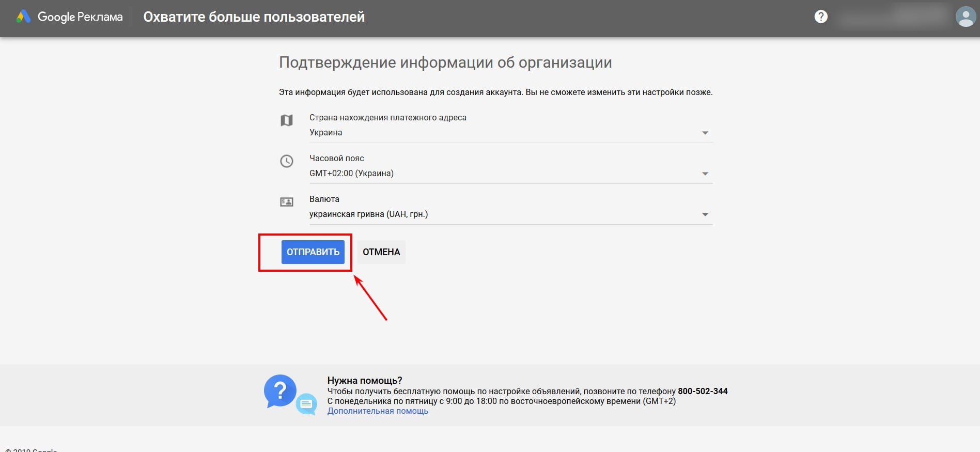Click the Google Ads logo icon
The height and width of the screenshot is (452, 980).
pos(23,17)
